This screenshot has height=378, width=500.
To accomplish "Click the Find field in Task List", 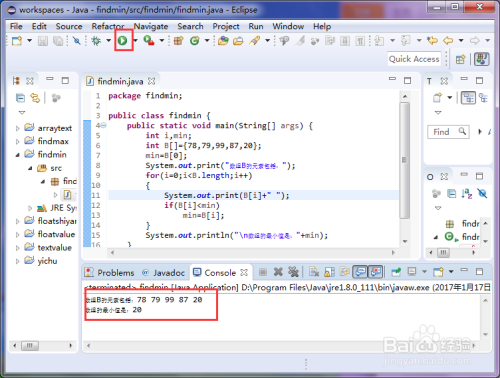I will (448, 132).
